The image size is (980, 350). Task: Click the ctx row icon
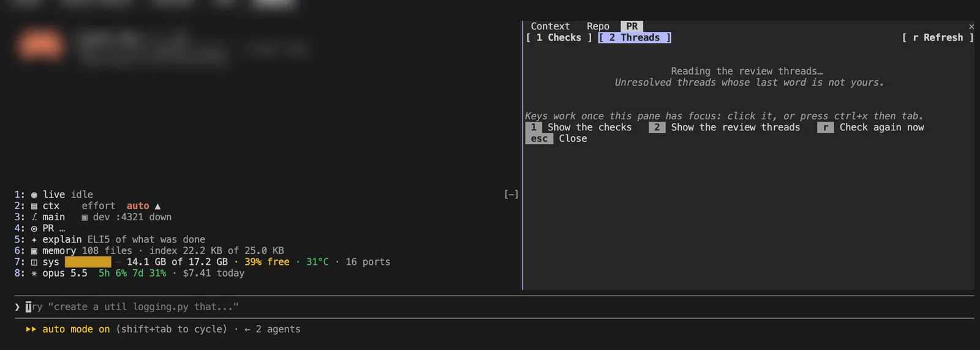34,206
